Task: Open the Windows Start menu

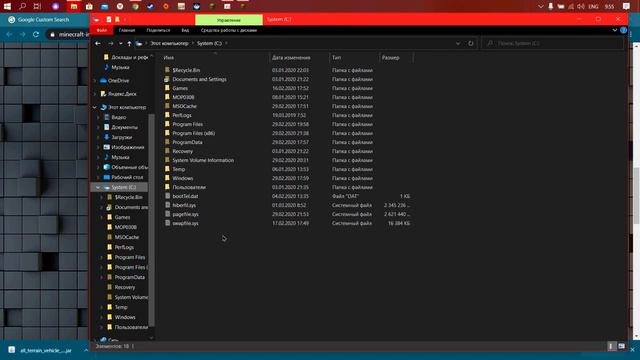Action: [7, 7]
